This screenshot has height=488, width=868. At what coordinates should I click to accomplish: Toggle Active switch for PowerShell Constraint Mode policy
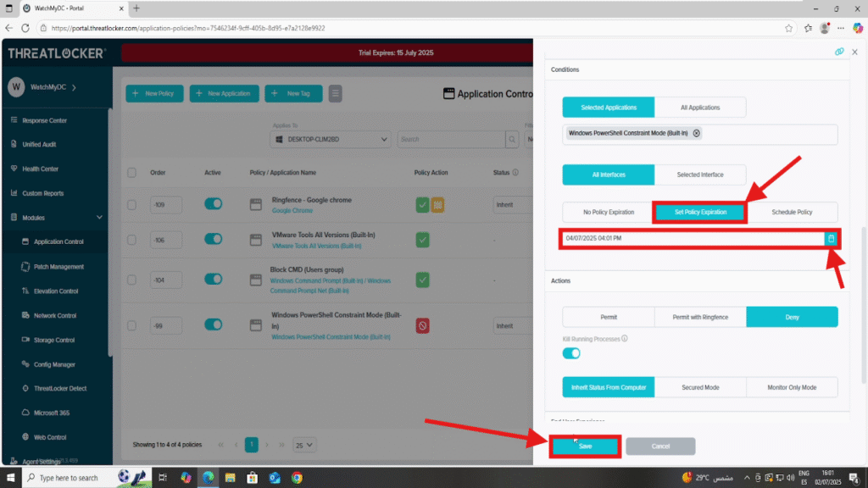tap(213, 324)
